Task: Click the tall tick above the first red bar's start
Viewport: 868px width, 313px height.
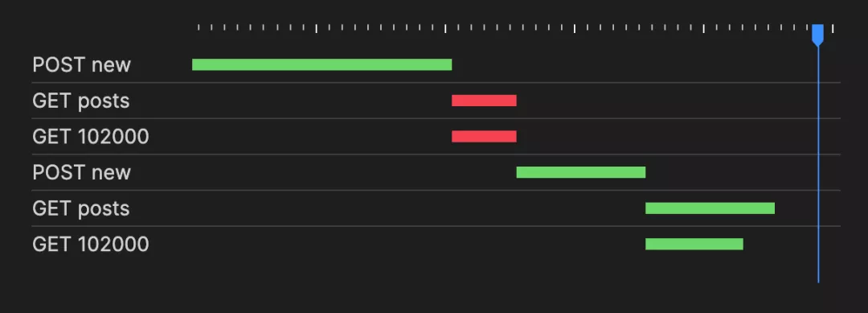Action: point(445,29)
